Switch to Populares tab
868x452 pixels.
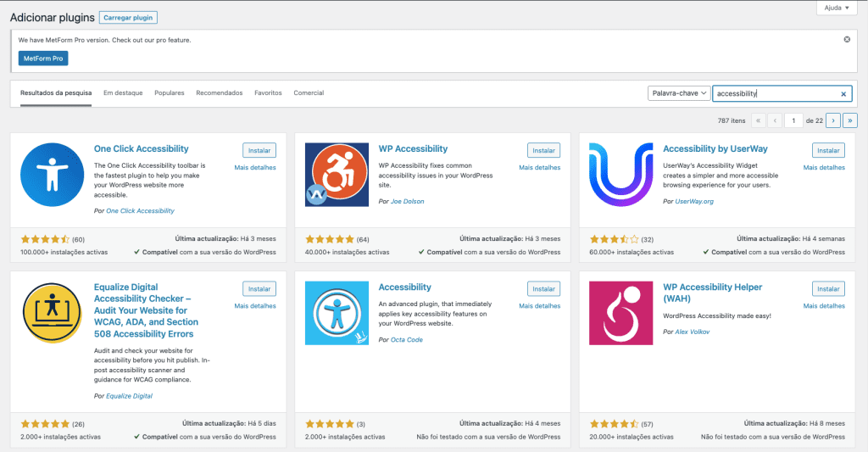pos(170,93)
